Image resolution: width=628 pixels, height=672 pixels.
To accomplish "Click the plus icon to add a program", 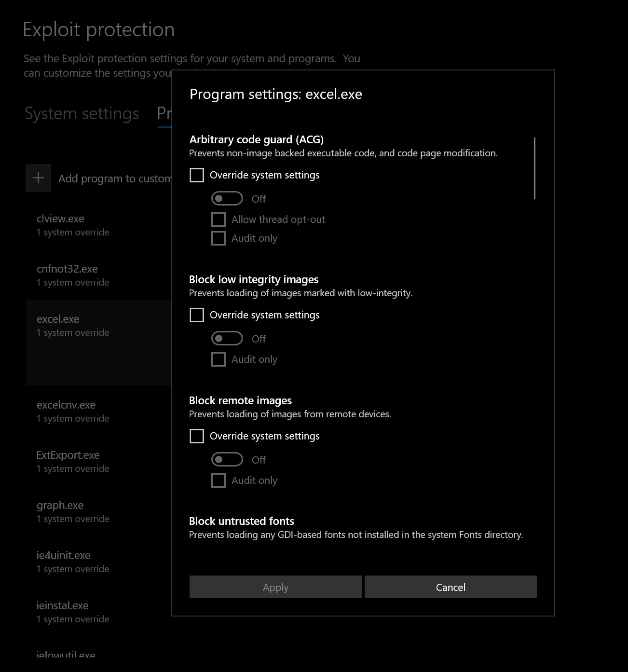I will click(x=38, y=178).
